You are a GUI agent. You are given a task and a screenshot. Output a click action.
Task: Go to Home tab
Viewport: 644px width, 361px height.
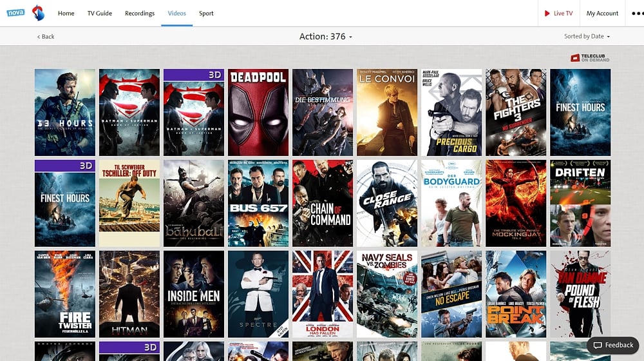coord(66,13)
